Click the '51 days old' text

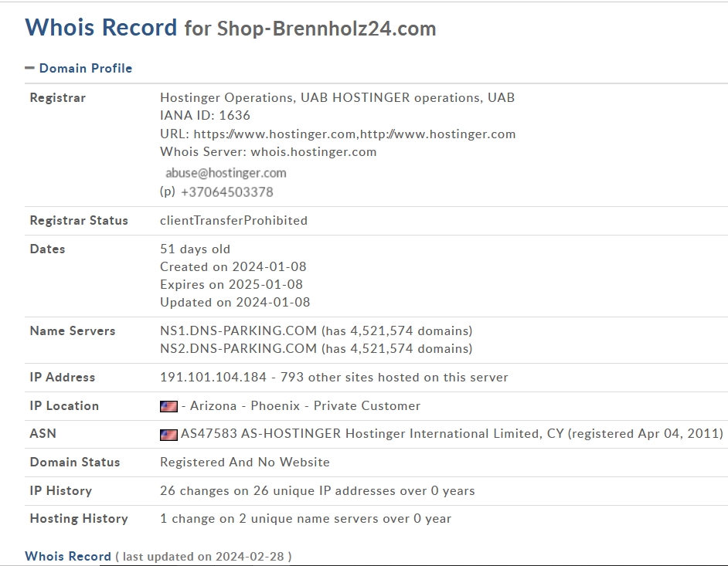(x=195, y=249)
